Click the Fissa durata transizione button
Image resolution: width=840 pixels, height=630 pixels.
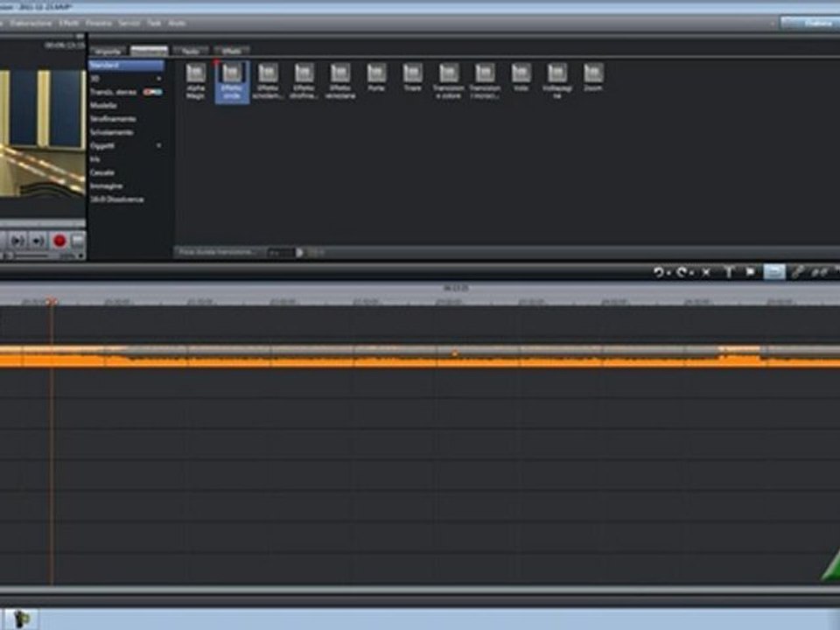point(218,252)
